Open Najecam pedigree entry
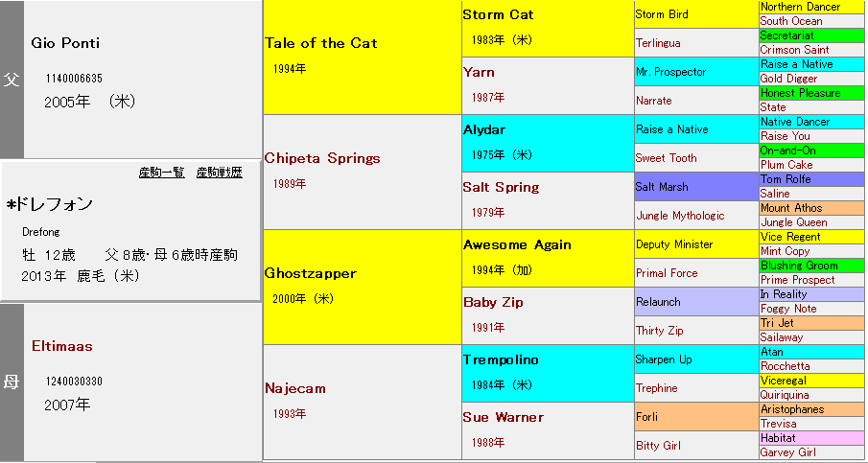This screenshot has height=463, width=868. coord(295,388)
